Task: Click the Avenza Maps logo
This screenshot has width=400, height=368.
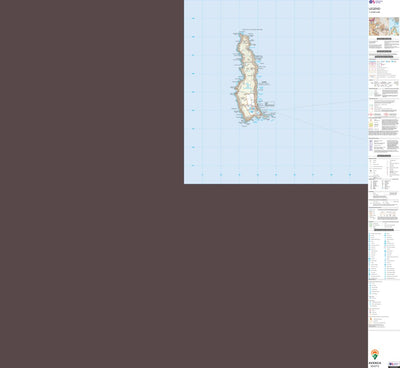Action: coord(375,358)
